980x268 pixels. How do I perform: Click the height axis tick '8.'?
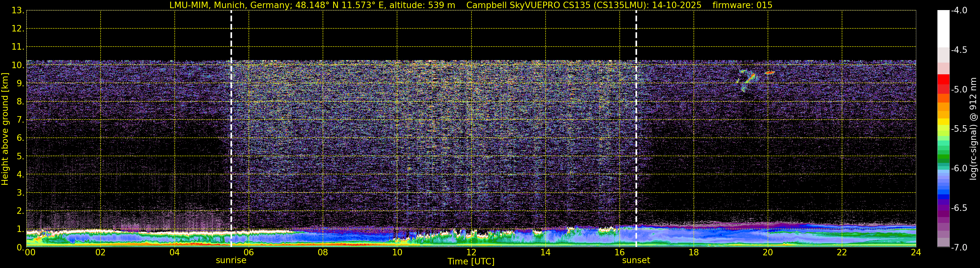20,102
